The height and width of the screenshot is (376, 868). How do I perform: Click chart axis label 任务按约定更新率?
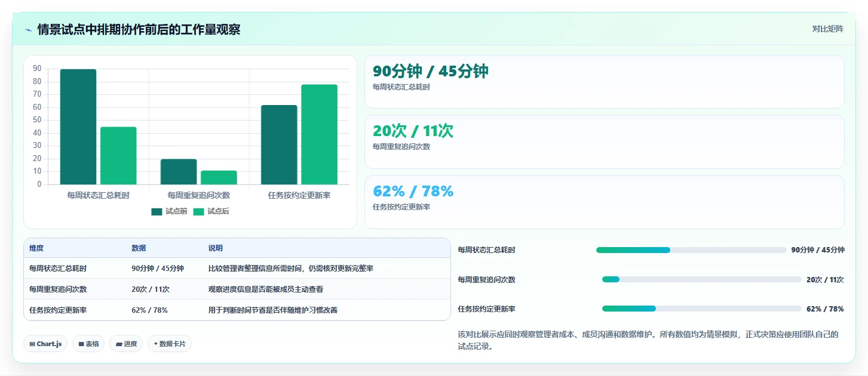coord(299,195)
